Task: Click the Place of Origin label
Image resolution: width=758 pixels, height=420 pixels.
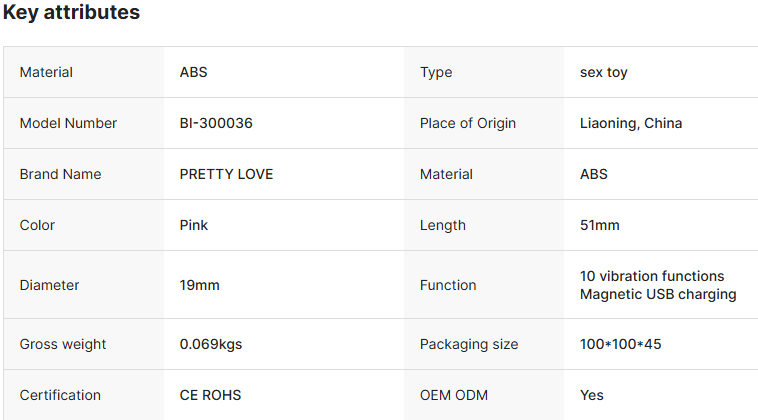Action: tap(468, 123)
